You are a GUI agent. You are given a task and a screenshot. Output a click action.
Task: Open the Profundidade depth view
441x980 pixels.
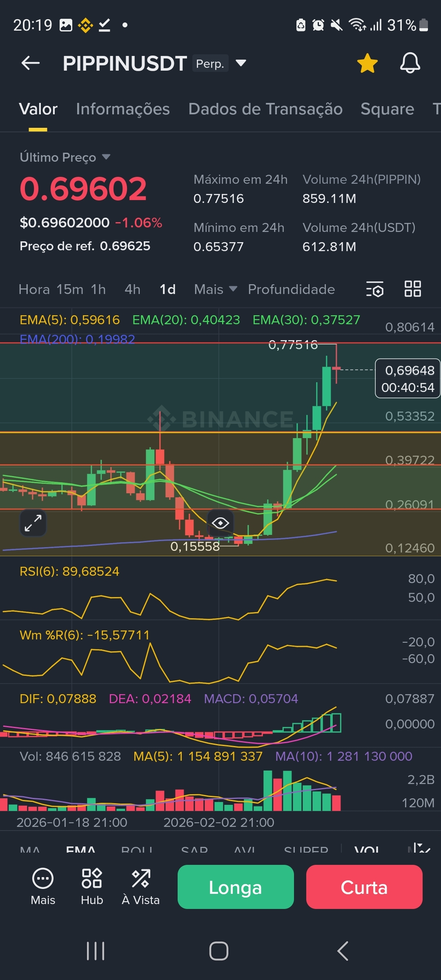click(x=291, y=289)
